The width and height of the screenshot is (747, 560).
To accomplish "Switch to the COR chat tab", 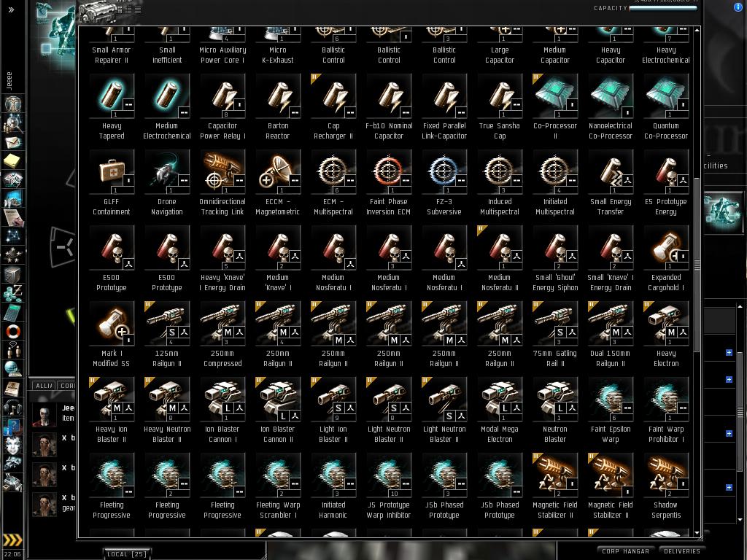I will pos(67,385).
